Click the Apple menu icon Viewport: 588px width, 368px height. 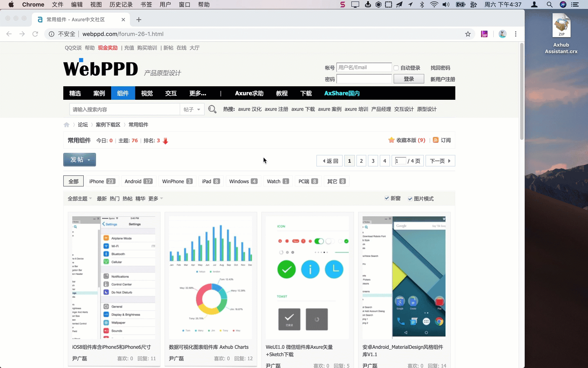pyautogui.click(x=11, y=4)
